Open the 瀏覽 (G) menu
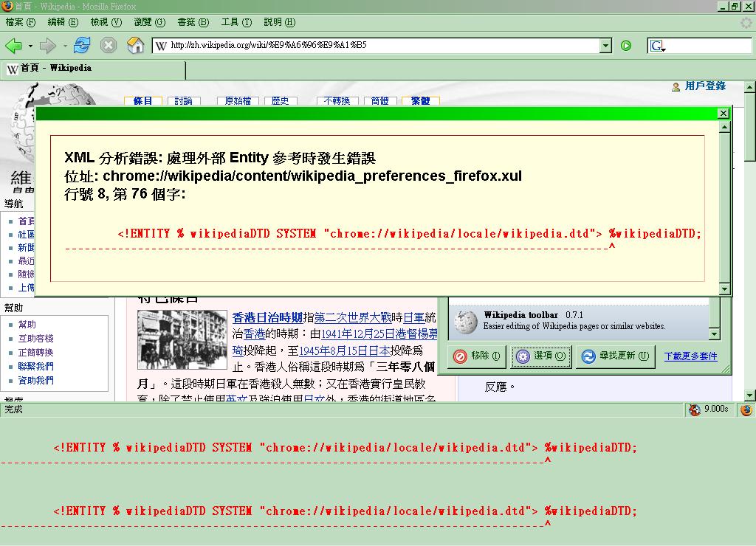756x546 pixels. (149, 22)
